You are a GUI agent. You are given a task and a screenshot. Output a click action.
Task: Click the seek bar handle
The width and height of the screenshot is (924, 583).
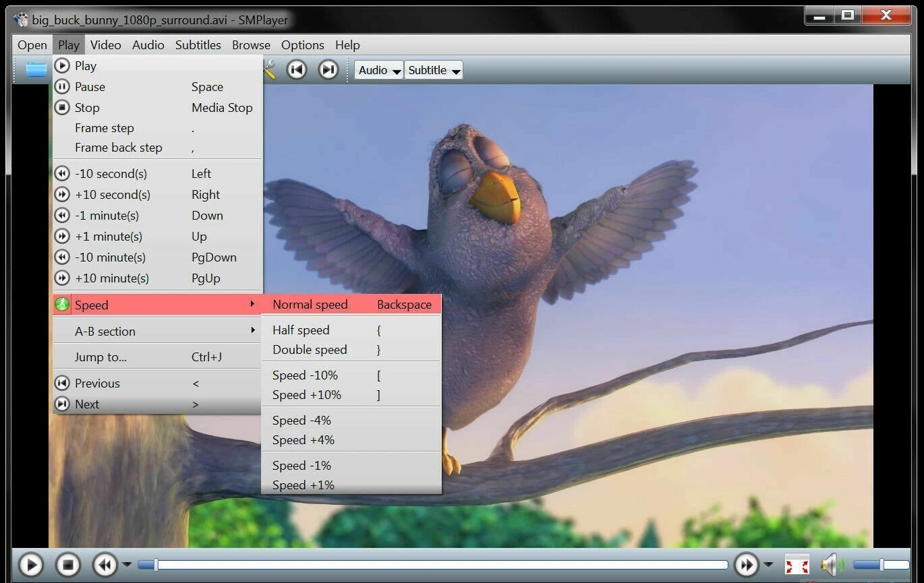[156, 565]
